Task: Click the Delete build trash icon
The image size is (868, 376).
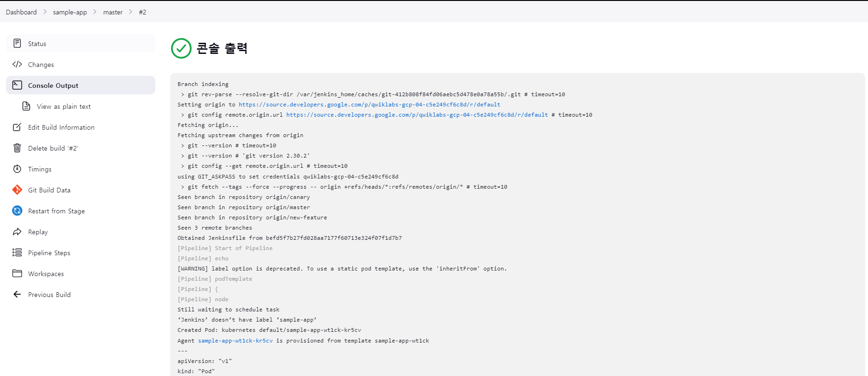Action: pos(17,148)
